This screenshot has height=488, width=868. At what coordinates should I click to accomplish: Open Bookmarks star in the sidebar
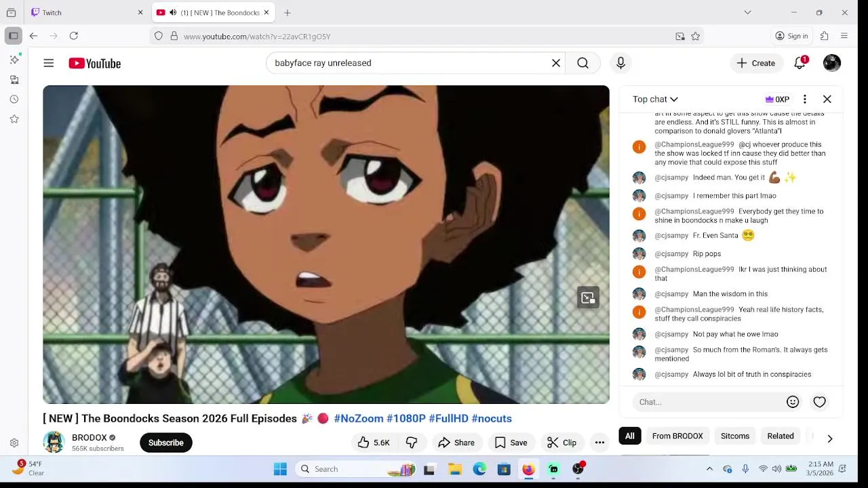[14, 119]
